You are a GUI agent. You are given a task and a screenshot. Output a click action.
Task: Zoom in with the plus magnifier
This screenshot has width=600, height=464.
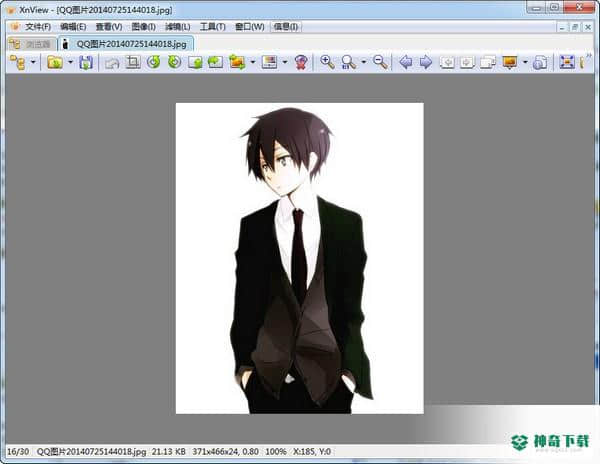click(327, 62)
